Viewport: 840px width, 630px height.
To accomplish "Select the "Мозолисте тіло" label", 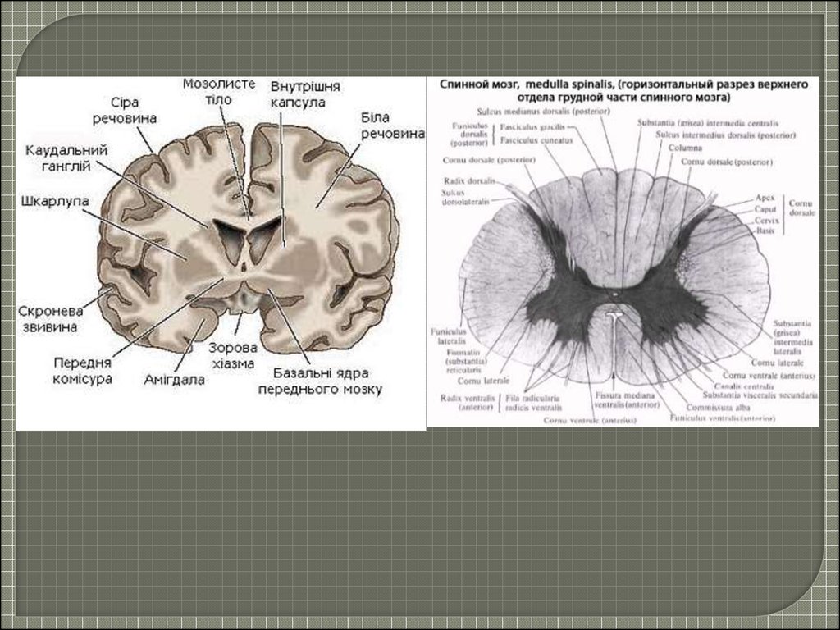I will click(x=218, y=91).
